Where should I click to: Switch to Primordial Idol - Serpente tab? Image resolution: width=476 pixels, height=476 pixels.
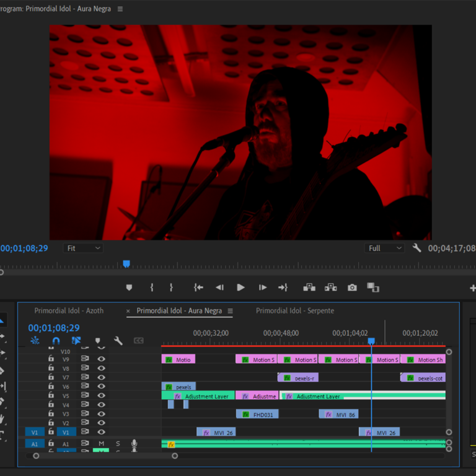[x=294, y=311]
